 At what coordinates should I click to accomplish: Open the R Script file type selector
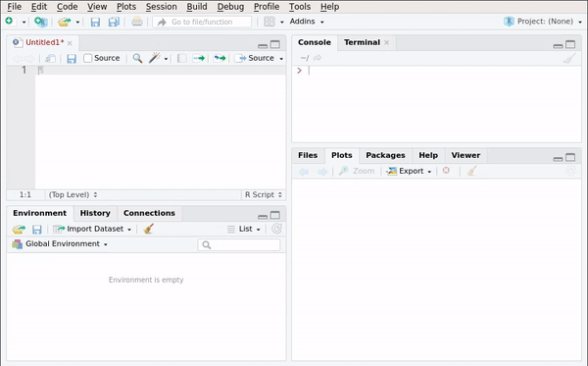coord(264,194)
